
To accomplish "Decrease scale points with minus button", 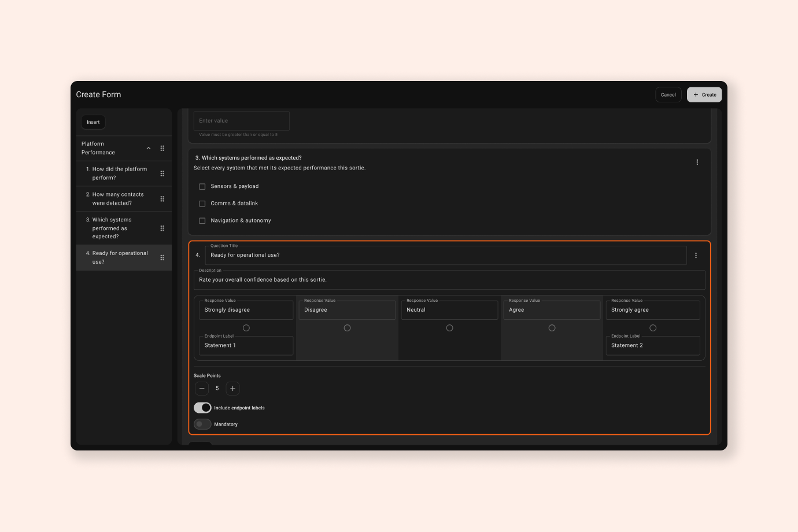I will (x=202, y=389).
